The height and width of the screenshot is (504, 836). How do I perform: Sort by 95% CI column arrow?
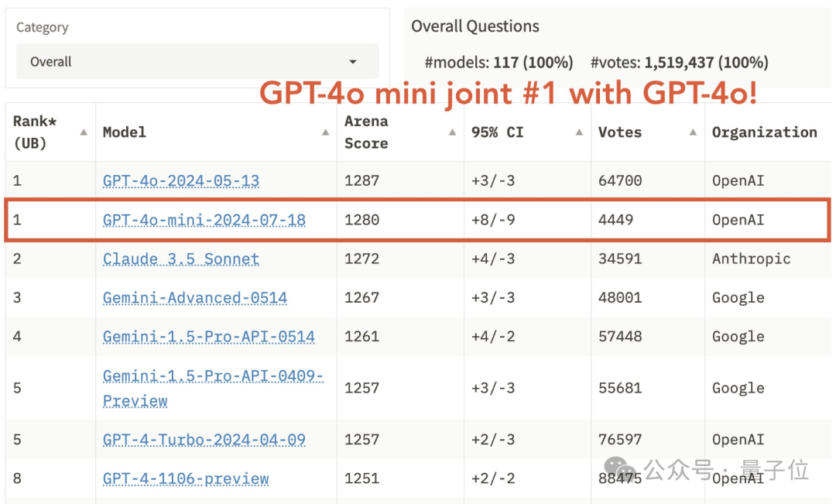point(579,132)
